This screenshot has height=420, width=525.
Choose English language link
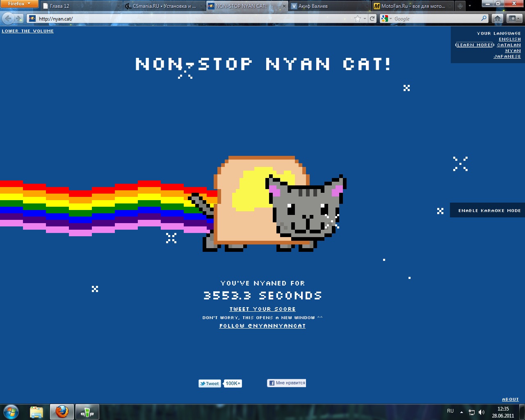point(510,39)
